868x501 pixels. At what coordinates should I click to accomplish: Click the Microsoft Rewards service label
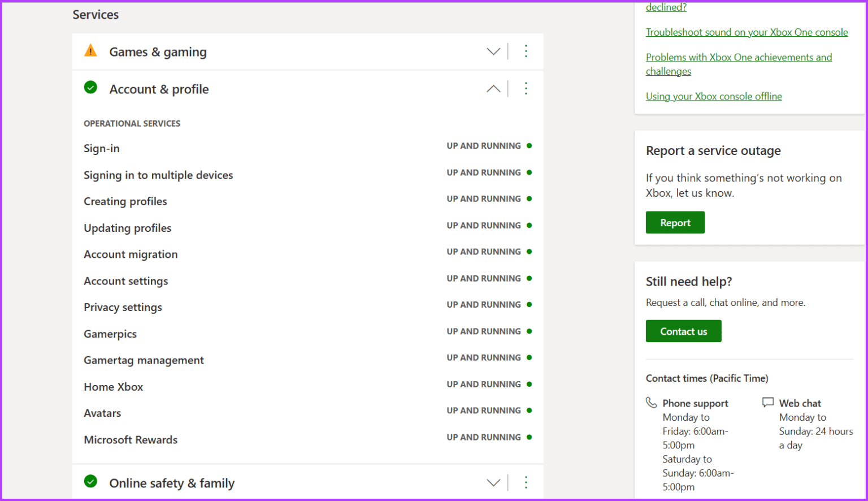pyautogui.click(x=131, y=440)
